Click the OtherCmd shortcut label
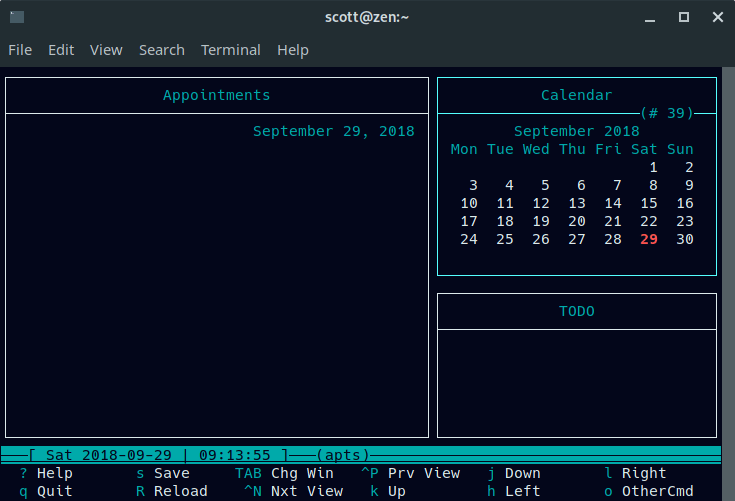 click(x=657, y=491)
